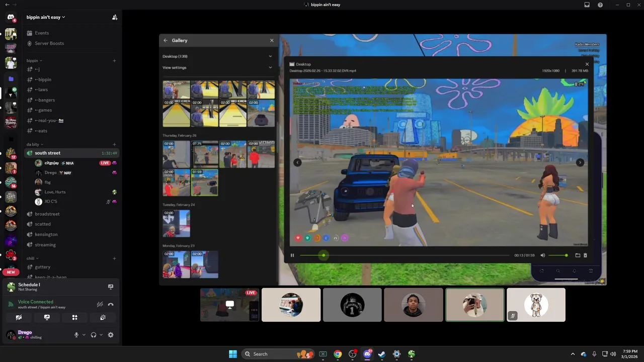Open the server folder icon in server list
644x362 pixels.
click(x=11, y=79)
